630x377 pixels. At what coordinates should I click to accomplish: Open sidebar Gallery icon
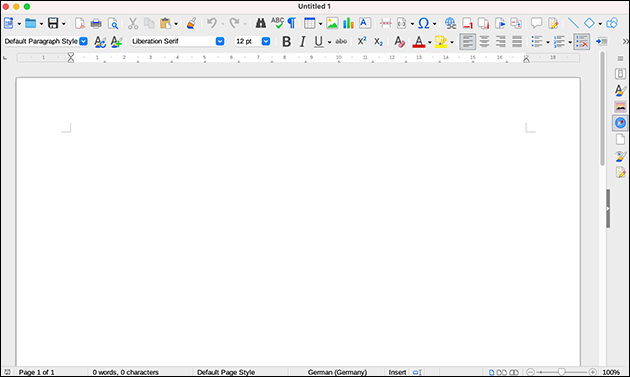620,107
